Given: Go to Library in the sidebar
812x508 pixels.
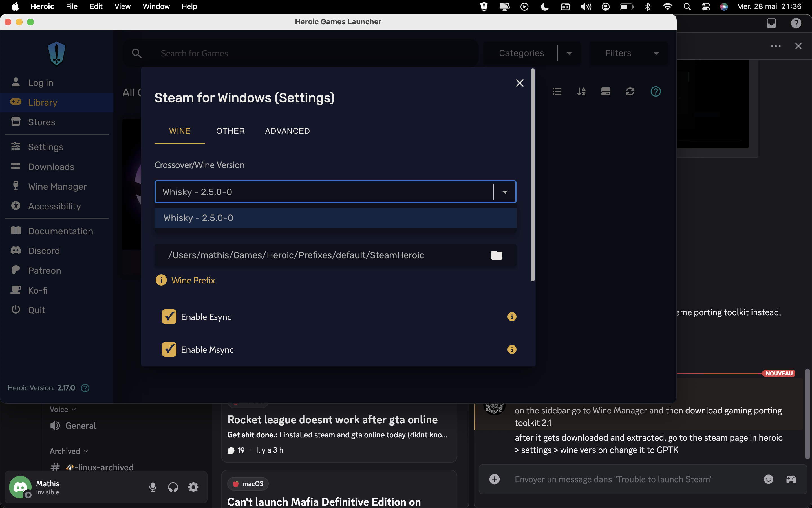Looking at the screenshot, I should coord(57,102).
